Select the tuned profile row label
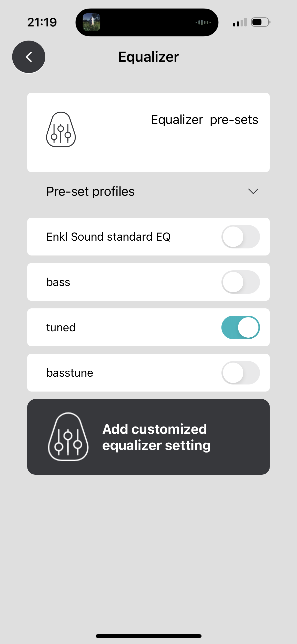Image resolution: width=297 pixels, height=644 pixels. (61, 328)
